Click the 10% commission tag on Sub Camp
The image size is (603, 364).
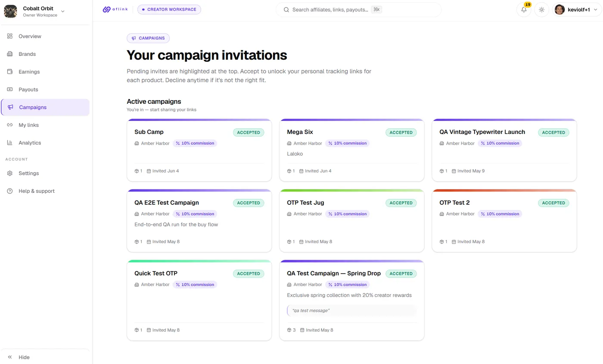point(195,143)
